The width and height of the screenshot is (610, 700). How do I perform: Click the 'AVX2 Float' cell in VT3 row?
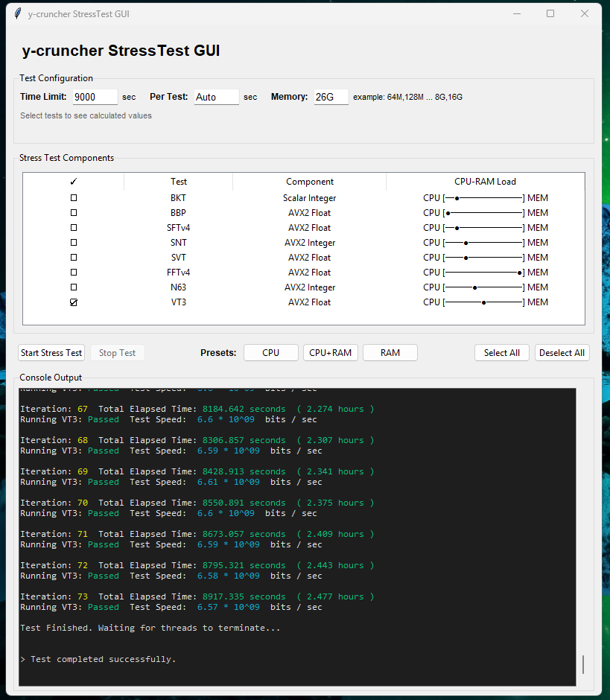309,302
